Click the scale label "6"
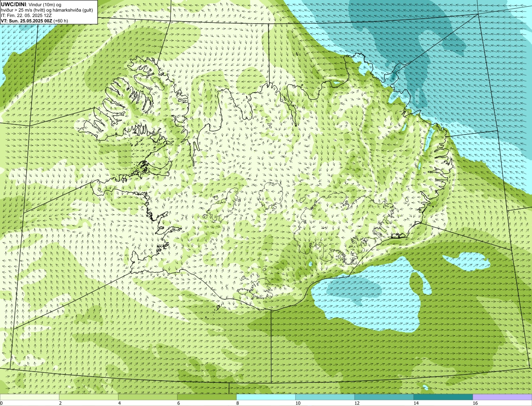532x406 pixels. click(178, 403)
